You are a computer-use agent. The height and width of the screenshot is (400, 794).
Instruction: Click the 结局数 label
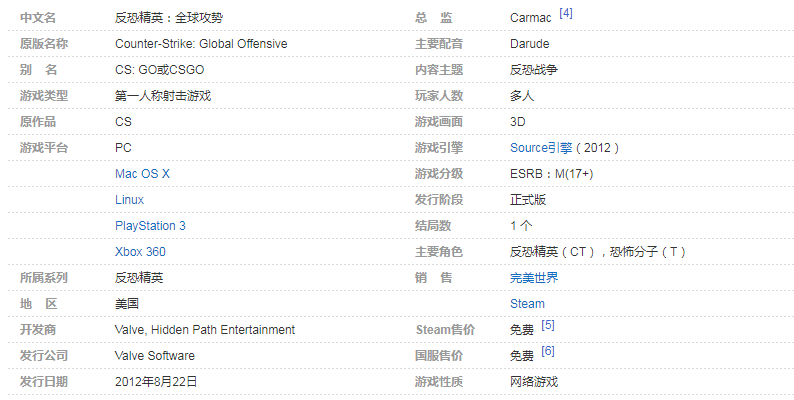click(x=433, y=226)
